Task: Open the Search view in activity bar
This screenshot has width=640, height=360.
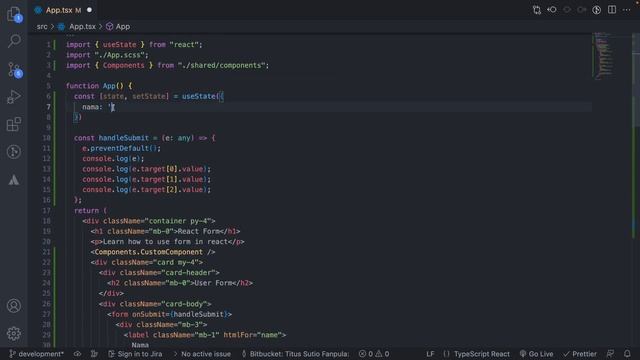Action: [14, 41]
